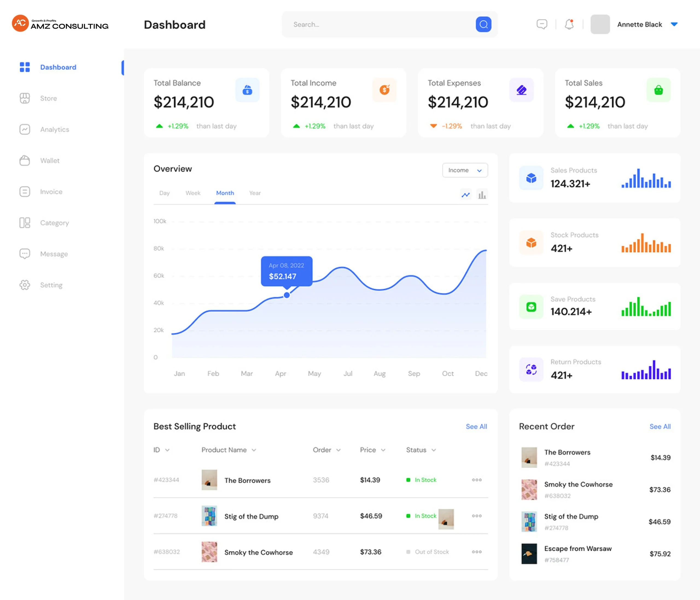Click the search magnifier button

[483, 24]
